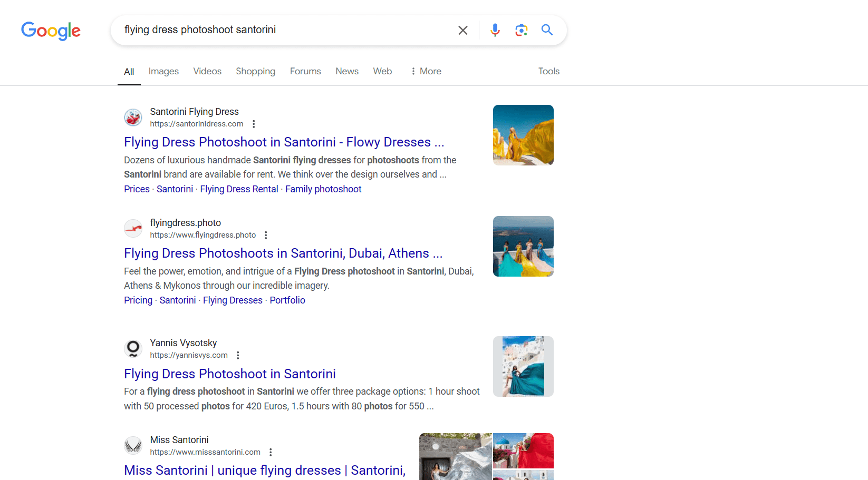
Task: Select the Shopping tab
Action: point(255,71)
